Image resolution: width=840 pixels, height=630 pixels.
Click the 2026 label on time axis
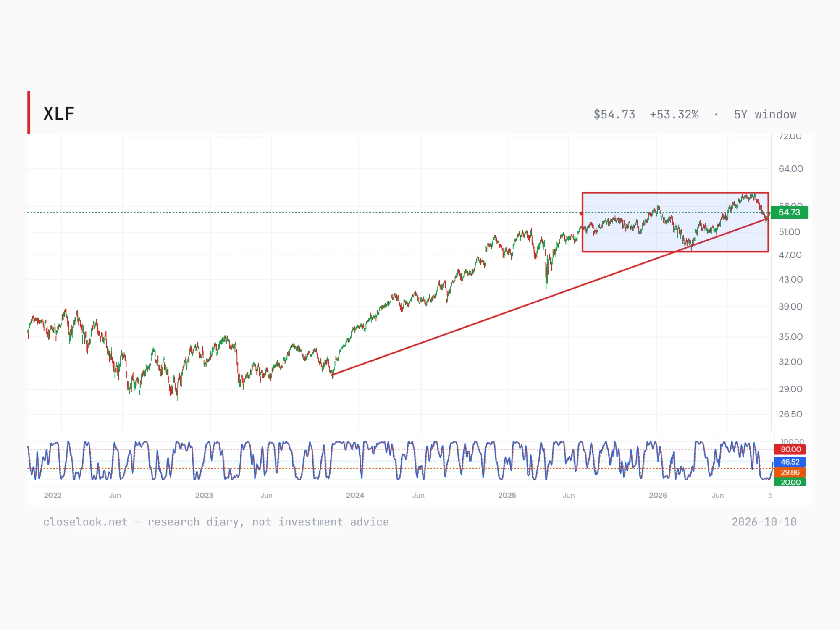pos(658,496)
